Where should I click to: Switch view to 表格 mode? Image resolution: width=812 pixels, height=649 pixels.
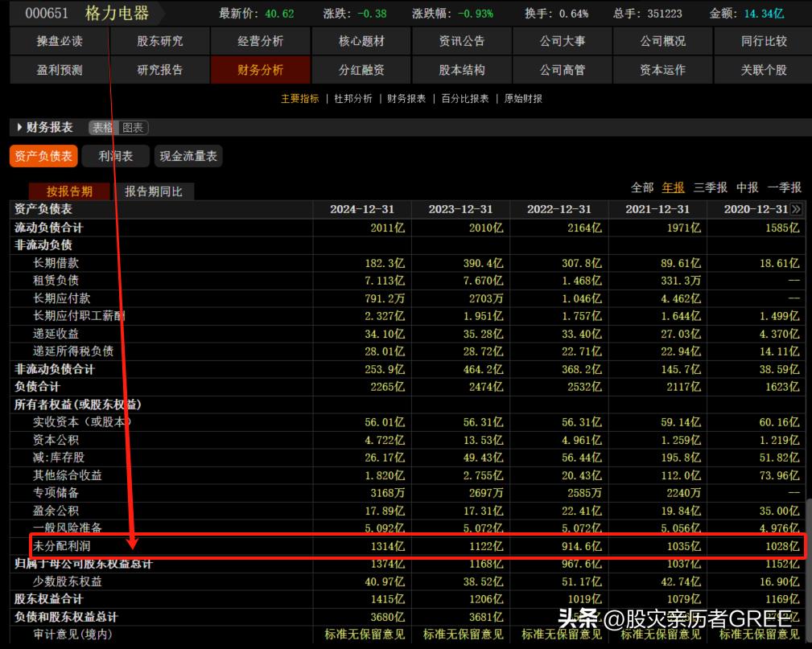103,128
